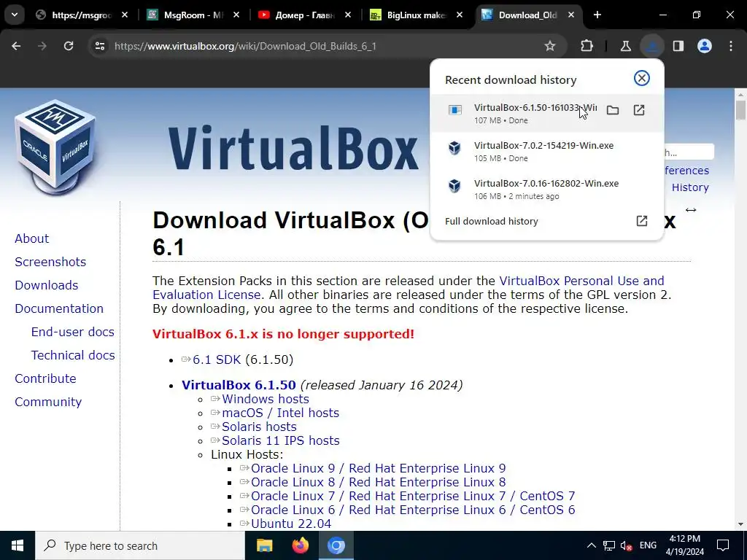The image size is (747, 560).
Task: Open VirtualBox-7.0.2-154219-Win.exe download
Action: tap(547, 152)
